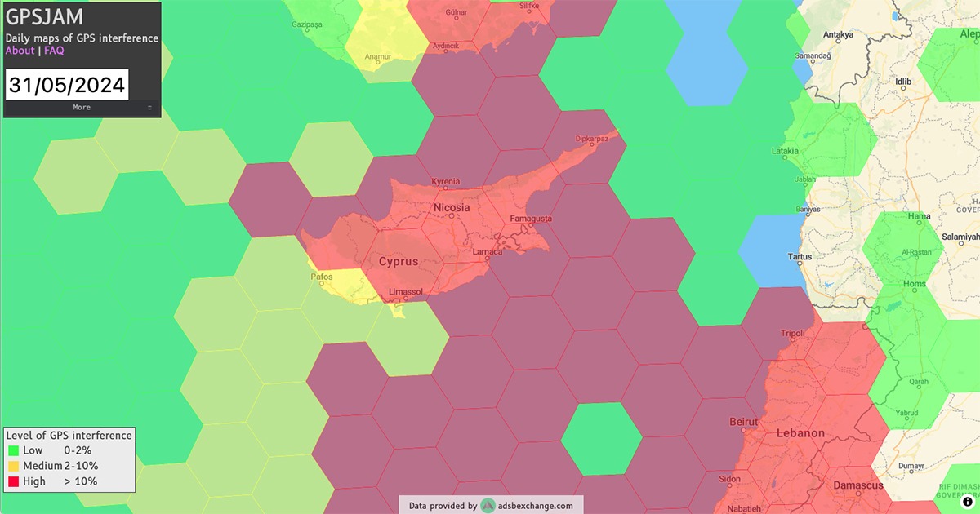The image size is (980, 514).
Task: Open the About page link
Action: (x=20, y=51)
